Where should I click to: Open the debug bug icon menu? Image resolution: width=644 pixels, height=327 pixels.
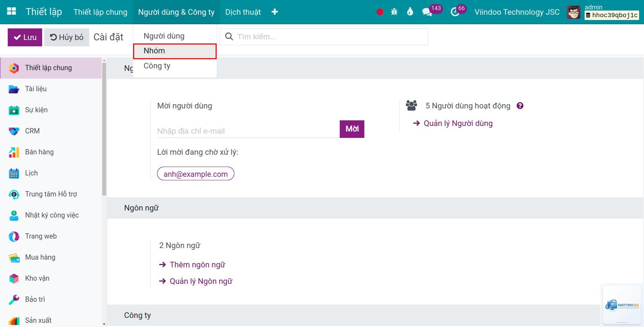[394, 12]
